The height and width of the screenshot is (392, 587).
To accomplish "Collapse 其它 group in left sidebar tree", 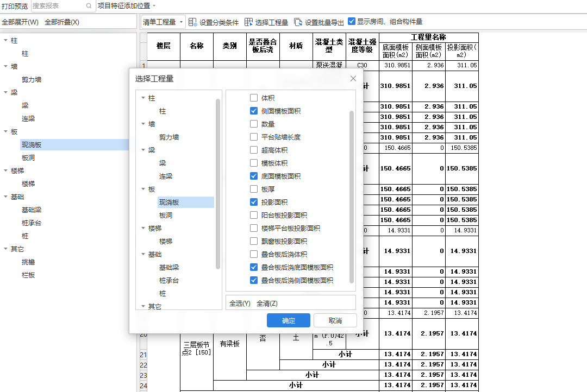I will click(5, 249).
